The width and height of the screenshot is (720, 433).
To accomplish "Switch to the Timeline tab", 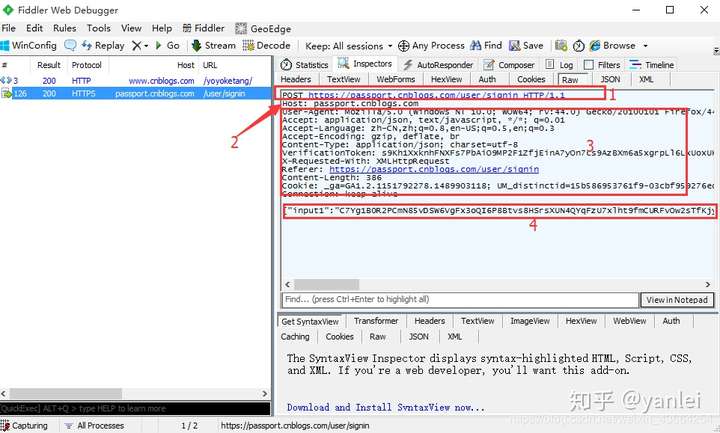I will click(652, 65).
